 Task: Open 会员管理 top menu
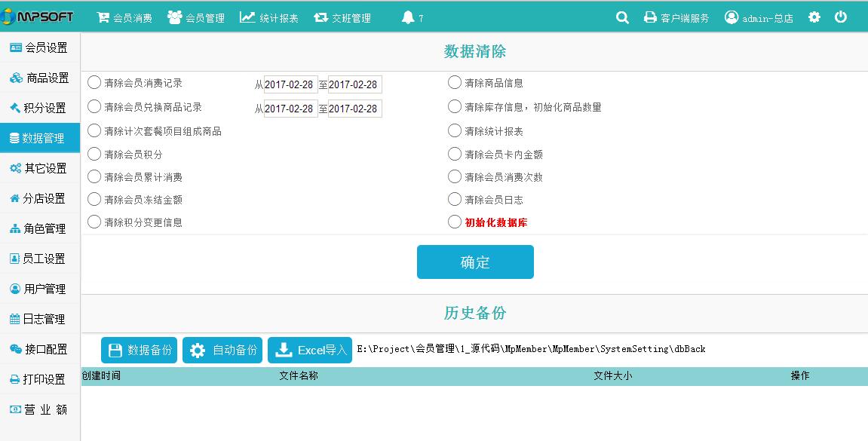(x=196, y=17)
